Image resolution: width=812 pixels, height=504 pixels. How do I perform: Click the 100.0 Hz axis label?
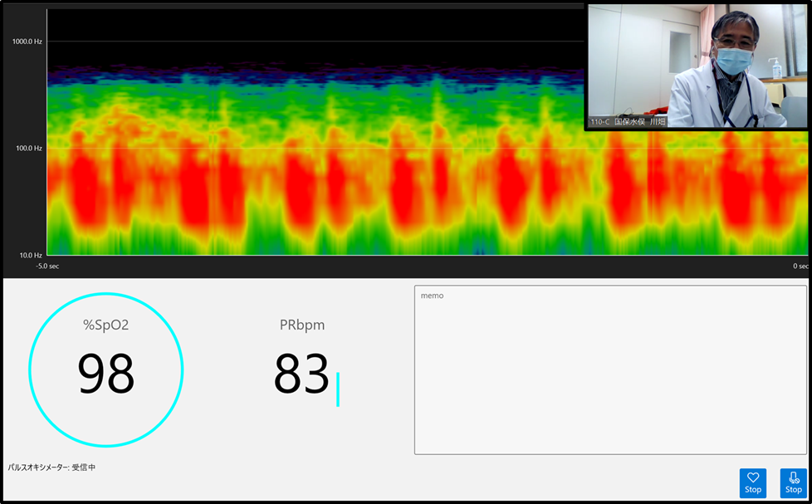pyautogui.click(x=28, y=149)
